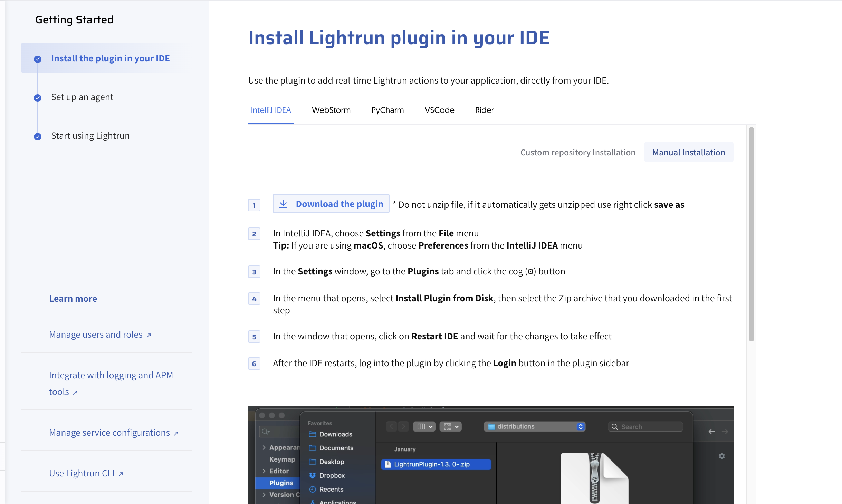Click the external-link arrow after Manage users and roles
The image size is (842, 504).
click(149, 335)
